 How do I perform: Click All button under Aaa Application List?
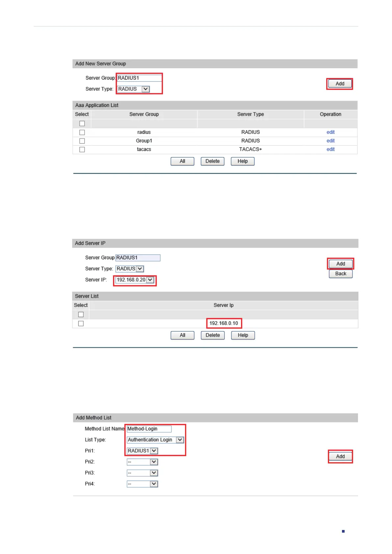182,161
